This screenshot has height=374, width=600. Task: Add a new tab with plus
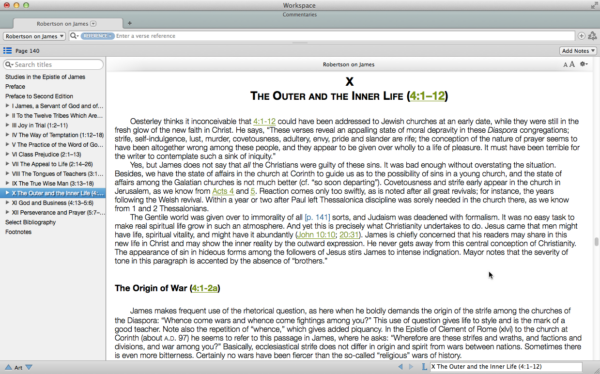point(130,23)
